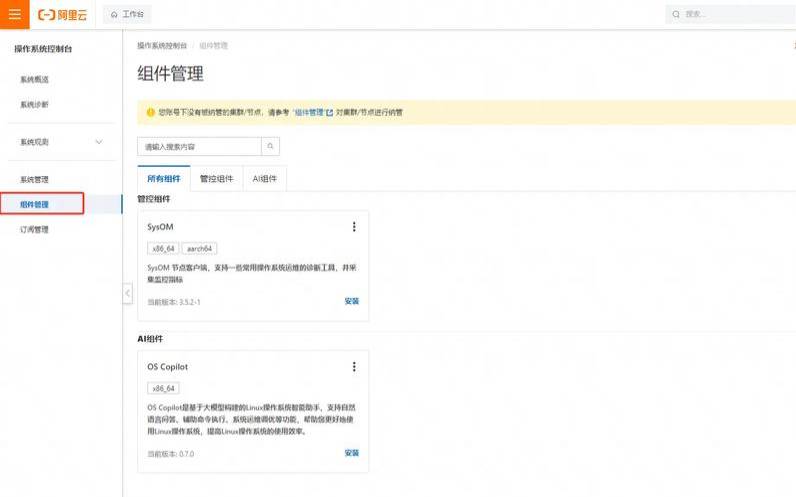This screenshot has height=497, width=796.
Task: Click the component search magnifier button
Action: [270, 147]
